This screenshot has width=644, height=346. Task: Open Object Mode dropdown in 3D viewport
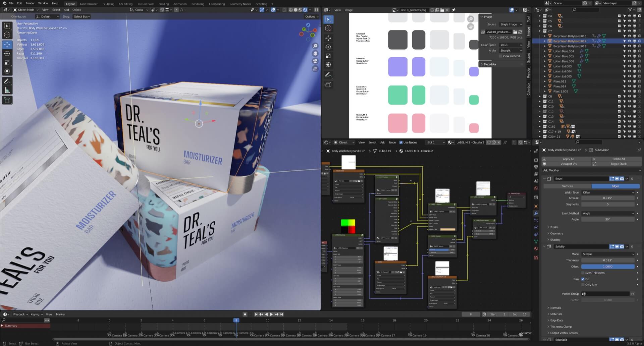(26, 10)
